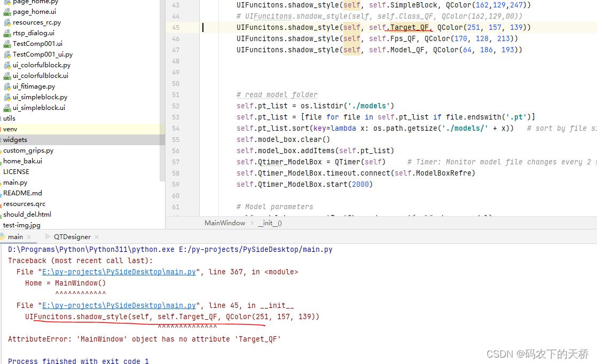Select the widgets folder
This screenshot has height=364, width=597.
pos(15,140)
